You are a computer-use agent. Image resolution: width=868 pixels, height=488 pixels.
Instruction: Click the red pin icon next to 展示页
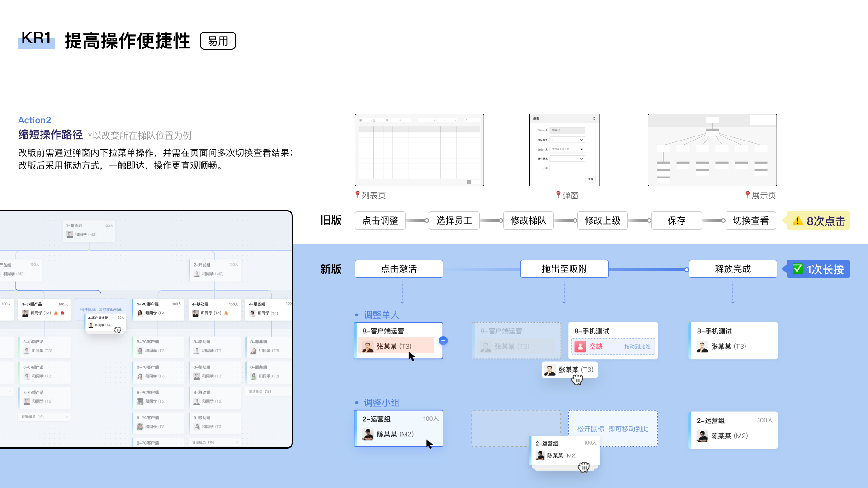click(748, 195)
